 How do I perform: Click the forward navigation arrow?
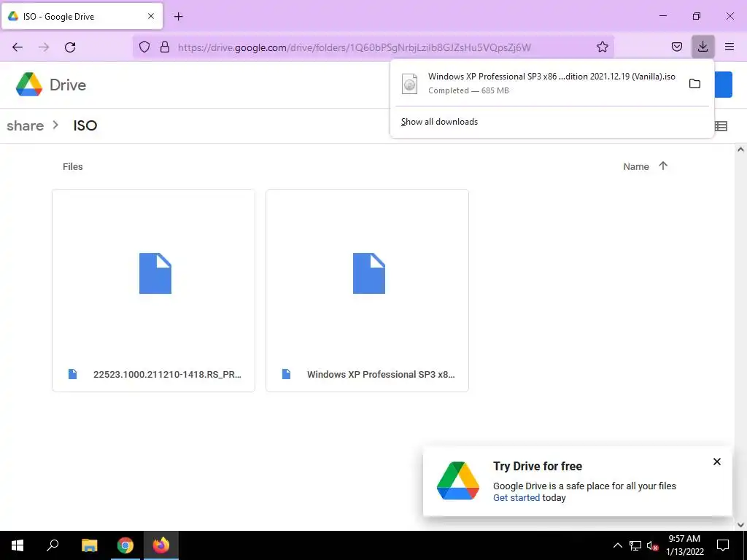click(x=44, y=47)
